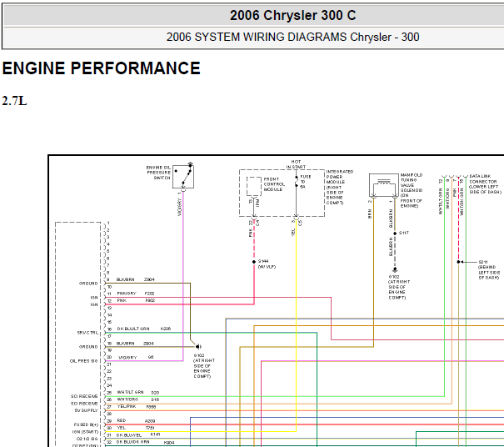Click the "IGN" label at pin 12
This screenshot has height=447, width=504.
coord(94,304)
